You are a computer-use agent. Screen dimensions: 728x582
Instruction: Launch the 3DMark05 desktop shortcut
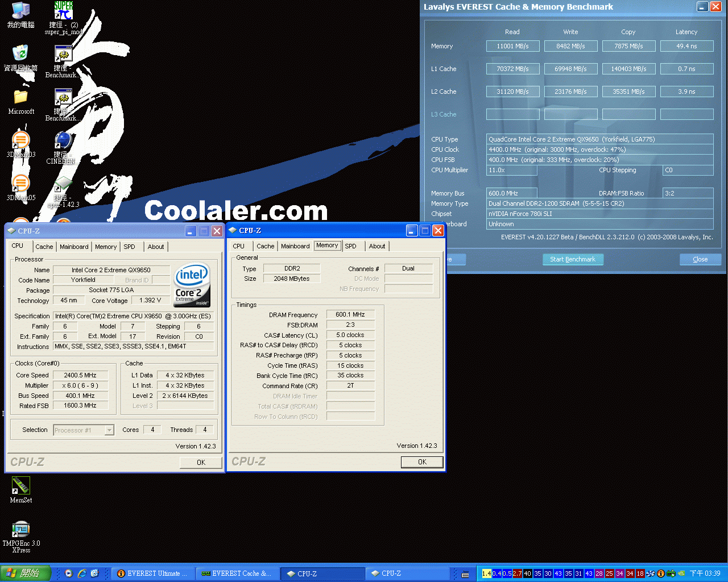tap(21, 188)
